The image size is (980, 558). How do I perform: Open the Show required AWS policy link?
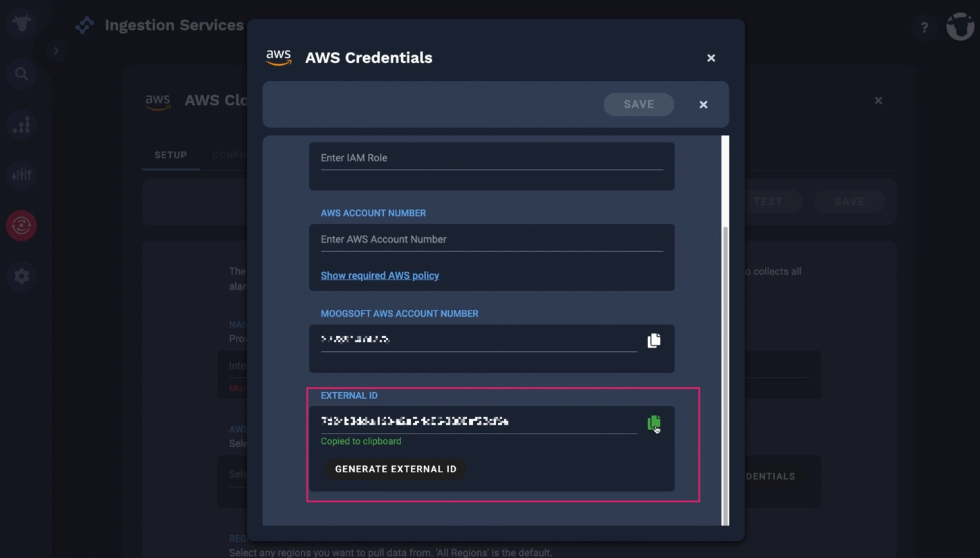(380, 275)
